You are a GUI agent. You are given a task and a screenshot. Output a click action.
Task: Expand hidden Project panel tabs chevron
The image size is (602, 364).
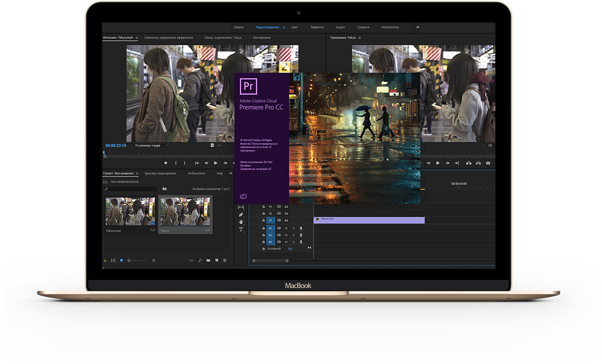pyautogui.click(x=230, y=173)
